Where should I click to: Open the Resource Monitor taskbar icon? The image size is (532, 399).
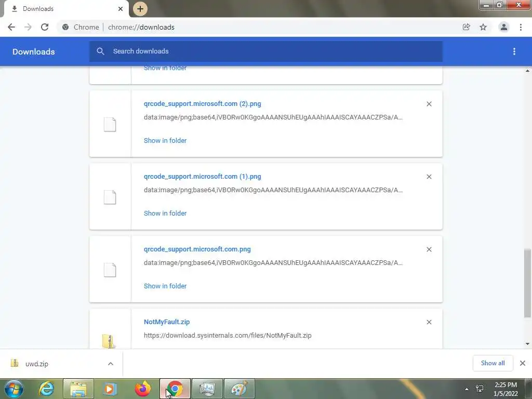pyautogui.click(x=207, y=389)
